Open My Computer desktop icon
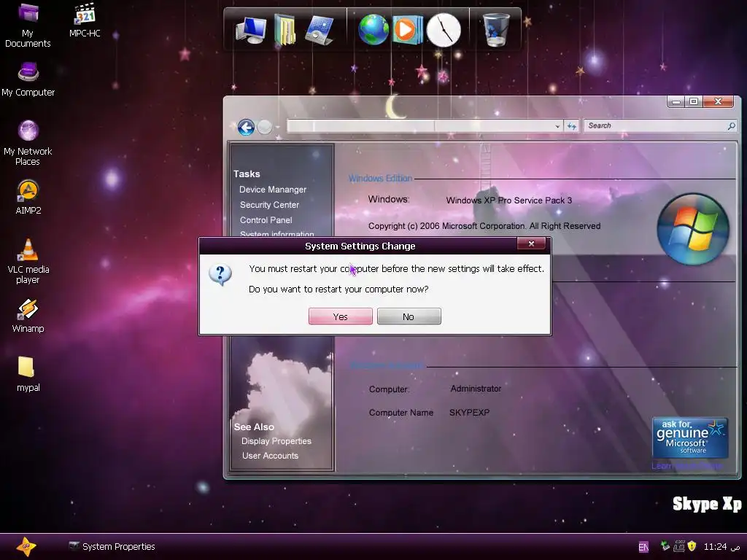This screenshot has height=560, width=747. (x=28, y=79)
